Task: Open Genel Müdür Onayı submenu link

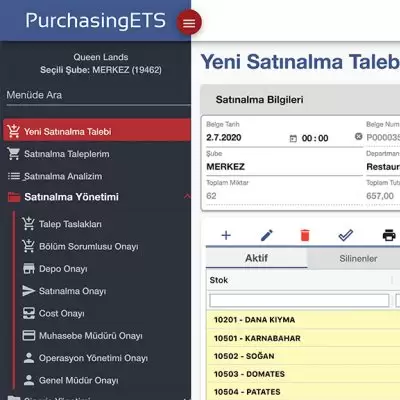Action: click(x=79, y=380)
